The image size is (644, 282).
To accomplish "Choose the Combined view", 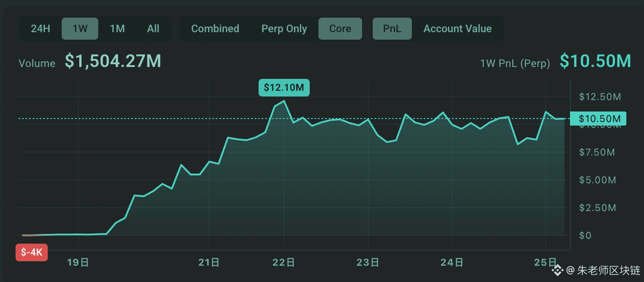I will pos(215,29).
